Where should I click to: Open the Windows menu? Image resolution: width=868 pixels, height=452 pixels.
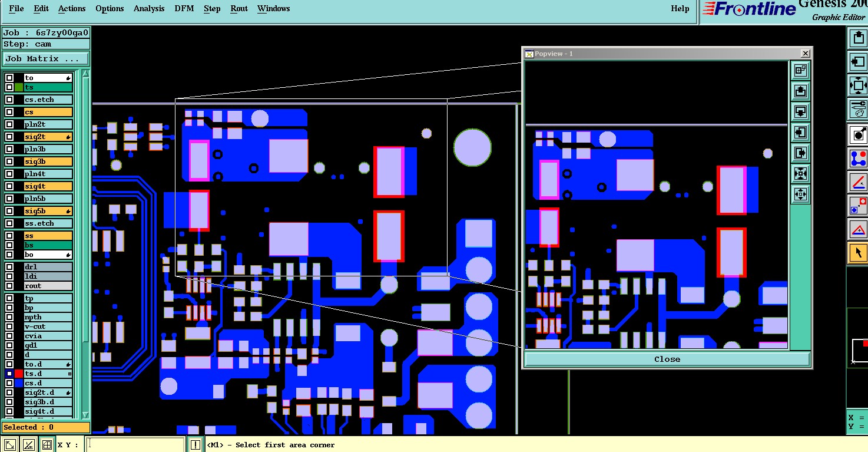pos(274,8)
